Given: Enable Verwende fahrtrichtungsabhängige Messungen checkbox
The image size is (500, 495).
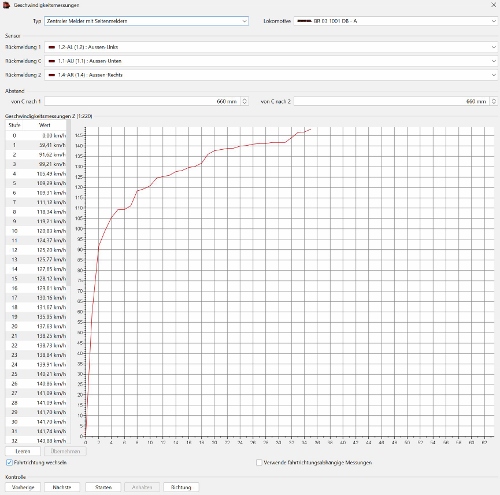Looking at the screenshot, I should [259, 462].
